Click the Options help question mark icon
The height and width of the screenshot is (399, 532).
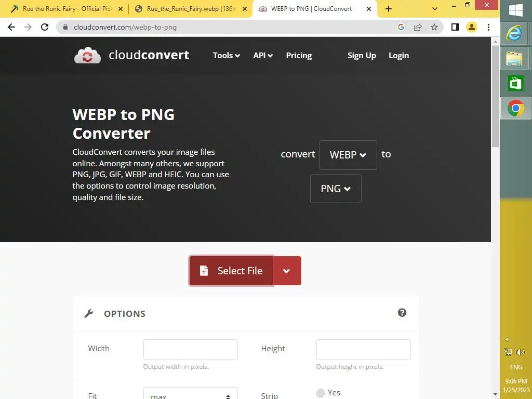402,312
